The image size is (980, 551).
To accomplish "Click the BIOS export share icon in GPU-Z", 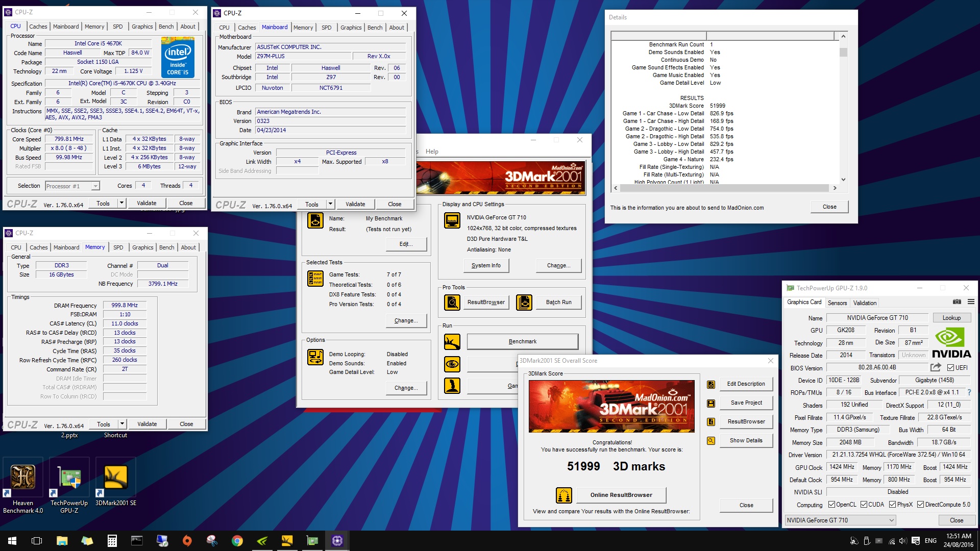I will 936,367.
